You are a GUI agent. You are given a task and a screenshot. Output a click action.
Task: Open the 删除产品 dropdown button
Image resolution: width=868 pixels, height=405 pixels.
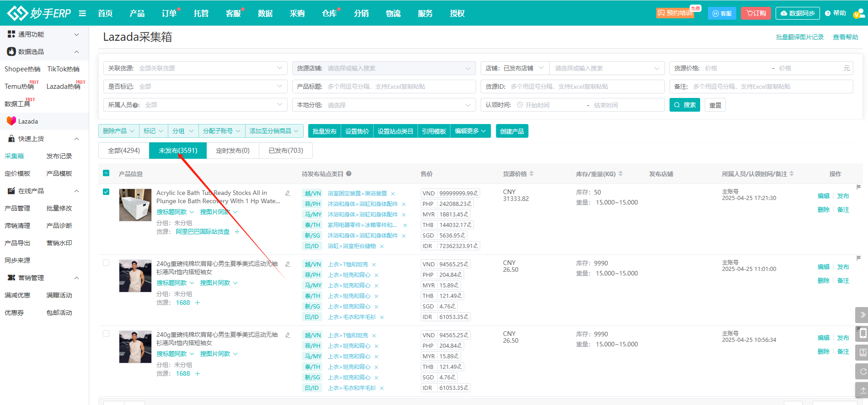tap(119, 131)
